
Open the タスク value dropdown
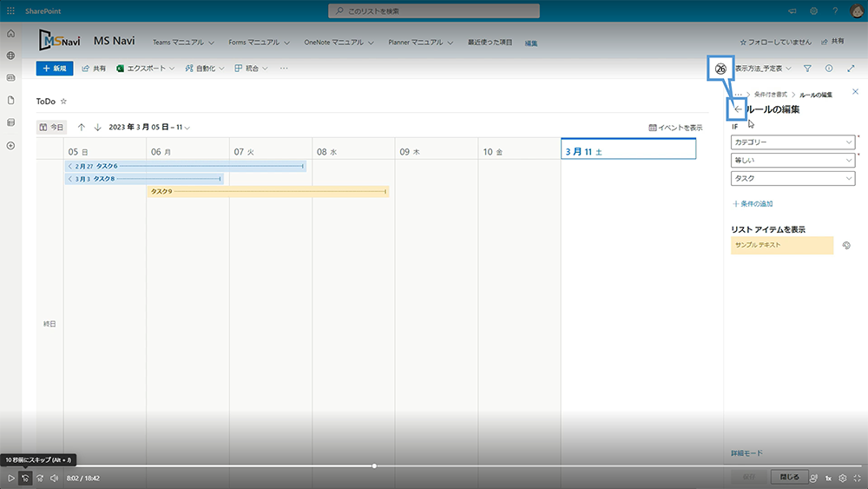click(792, 178)
